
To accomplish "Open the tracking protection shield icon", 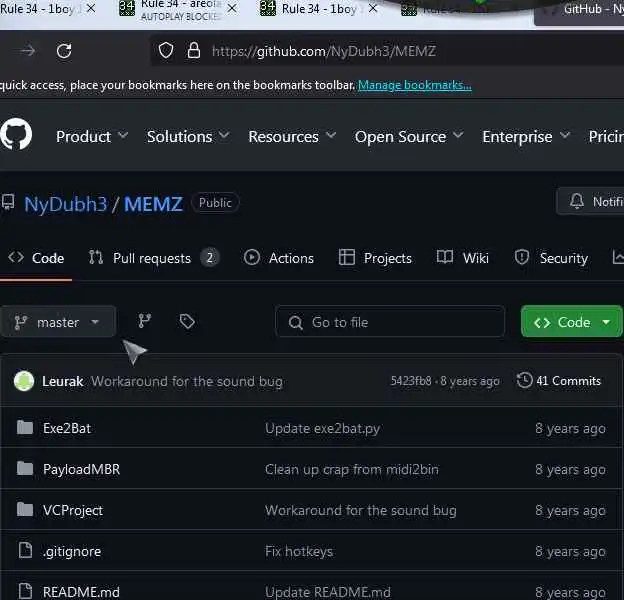I will click(x=166, y=51).
